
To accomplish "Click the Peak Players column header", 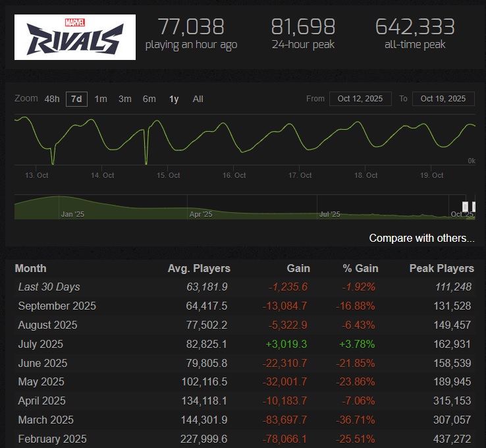I will [442, 269].
